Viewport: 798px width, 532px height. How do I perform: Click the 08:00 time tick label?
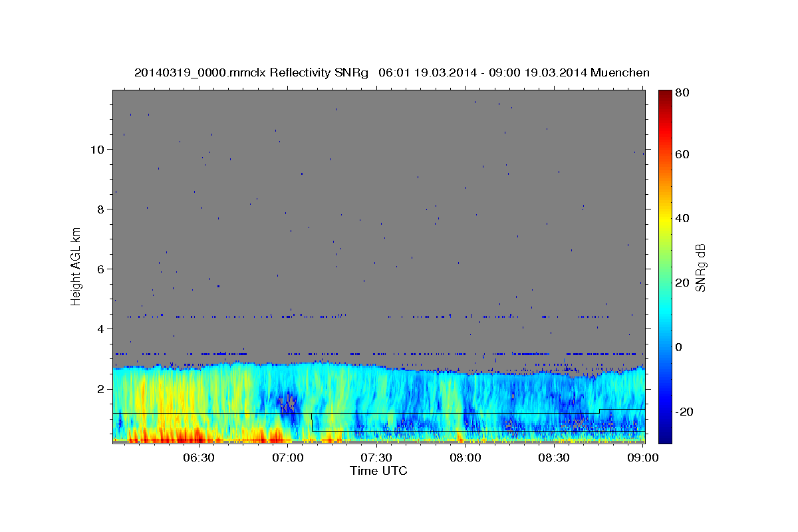point(465,458)
